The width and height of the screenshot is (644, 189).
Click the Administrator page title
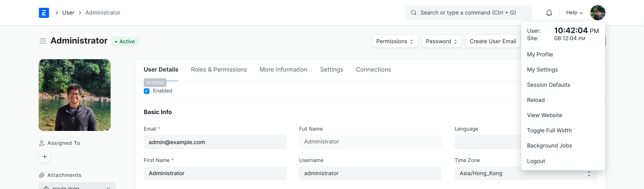pos(79,41)
